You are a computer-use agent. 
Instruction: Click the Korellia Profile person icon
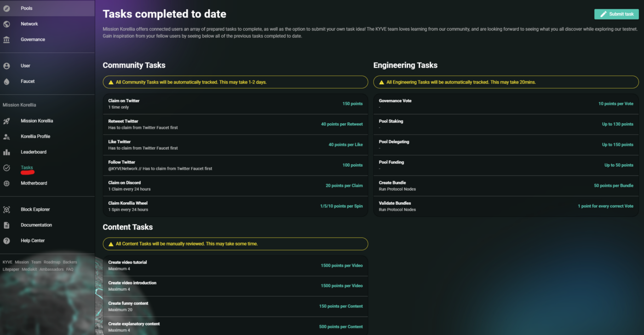[x=6, y=136]
